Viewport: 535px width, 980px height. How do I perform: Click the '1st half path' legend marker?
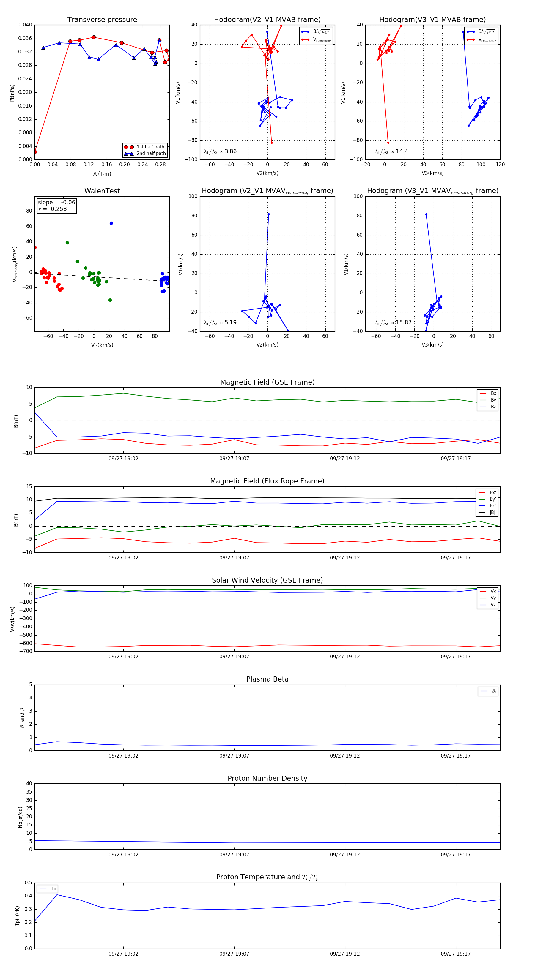129,147
